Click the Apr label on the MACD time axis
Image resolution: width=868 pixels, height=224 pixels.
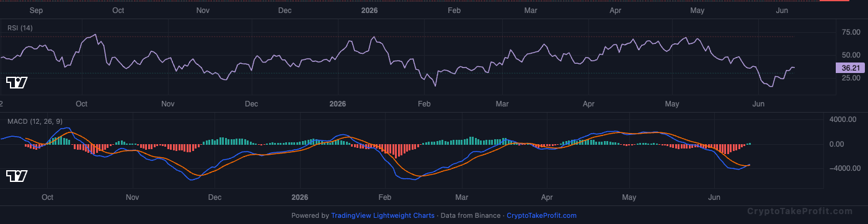click(546, 197)
